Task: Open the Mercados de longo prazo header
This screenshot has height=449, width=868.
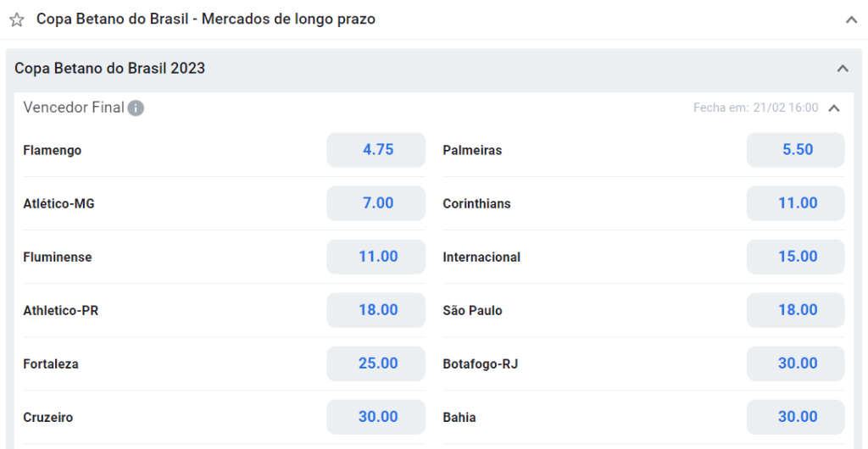Action: (x=206, y=19)
